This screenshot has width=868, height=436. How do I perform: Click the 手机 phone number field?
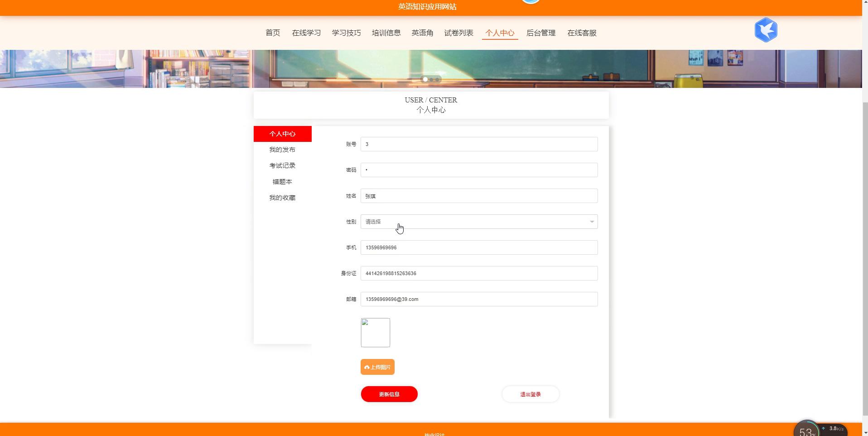coord(478,247)
